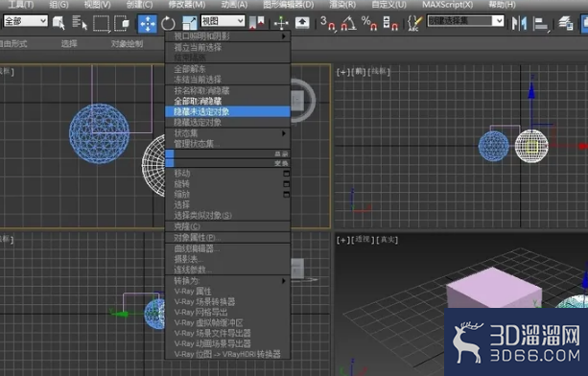Viewport: 588px width, 376px height.
Task: Choose 按名称取消隐藏 in context menu
Action: 227,91
